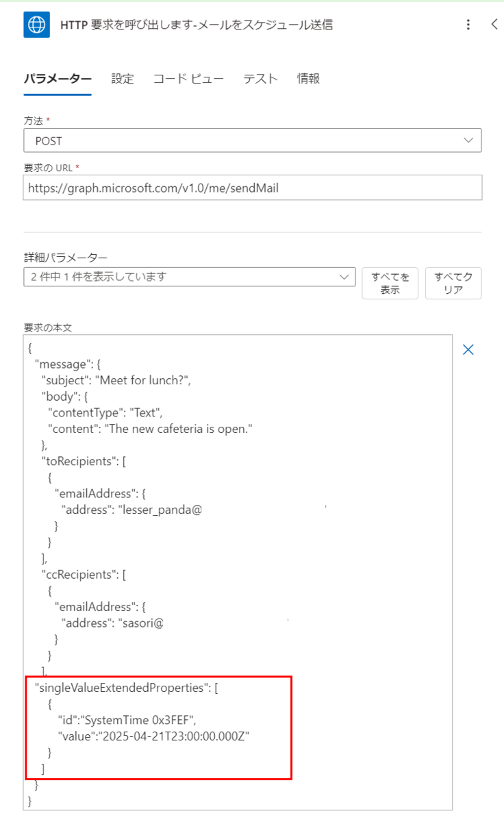Click the "content" cafeteria line in body
The width and height of the screenshot is (504, 822).
click(x=150, y=429)
